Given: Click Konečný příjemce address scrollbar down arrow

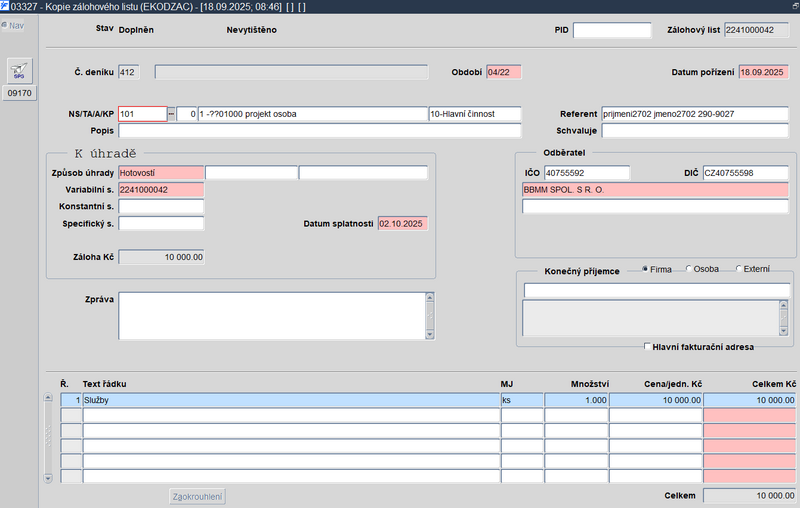Looking at the screenshot, I should click(784, 331).
